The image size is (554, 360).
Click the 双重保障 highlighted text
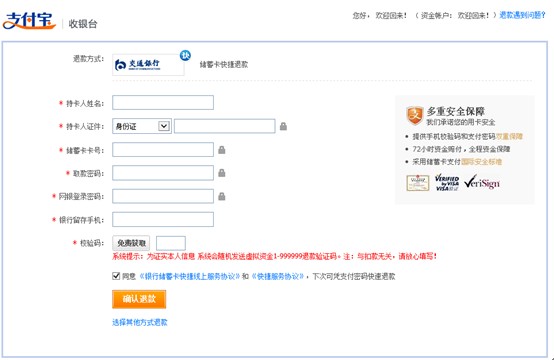click(509, 137)
